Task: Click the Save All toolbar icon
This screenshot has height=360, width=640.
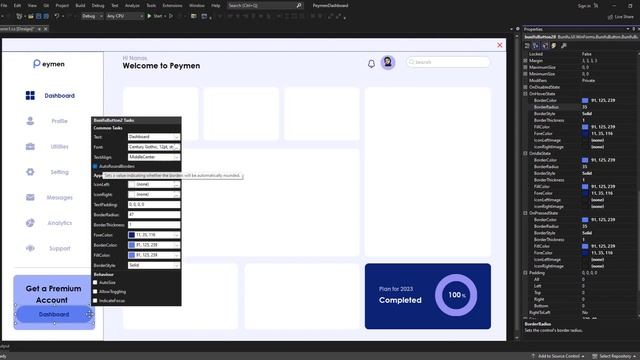Action: click(46, 16)
